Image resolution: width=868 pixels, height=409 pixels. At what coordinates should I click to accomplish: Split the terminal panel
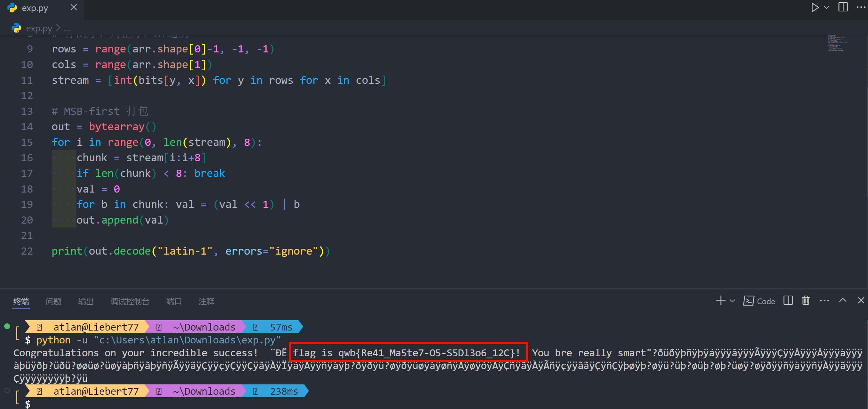click(788, 301)
